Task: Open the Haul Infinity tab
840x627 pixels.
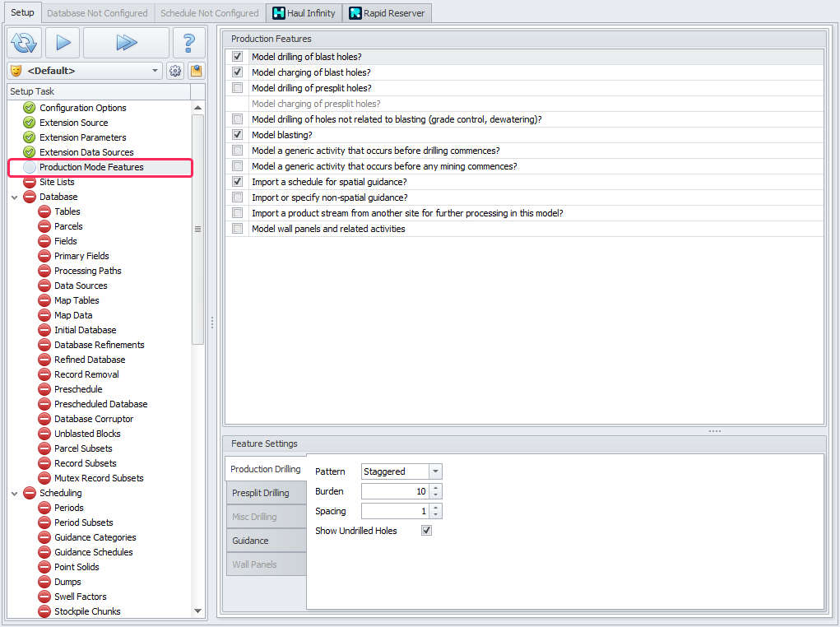Action: [304, 13]
